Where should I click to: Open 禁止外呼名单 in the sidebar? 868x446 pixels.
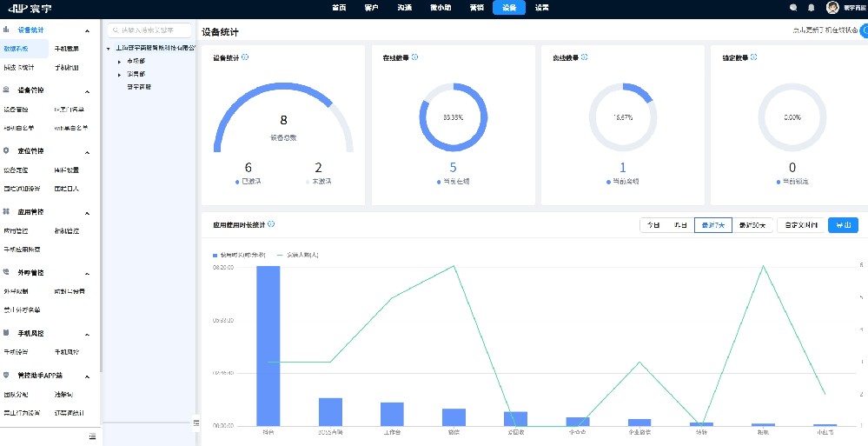(22, 310)
